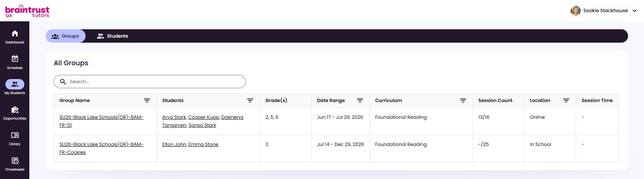The image size is (644, 179).
Task: Open the Schedule calendar icon
Action: [15, 59]
